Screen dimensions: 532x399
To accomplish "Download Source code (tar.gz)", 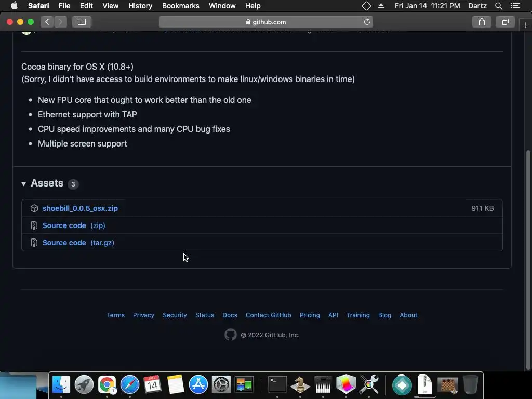I will click(x=78, y=243).
